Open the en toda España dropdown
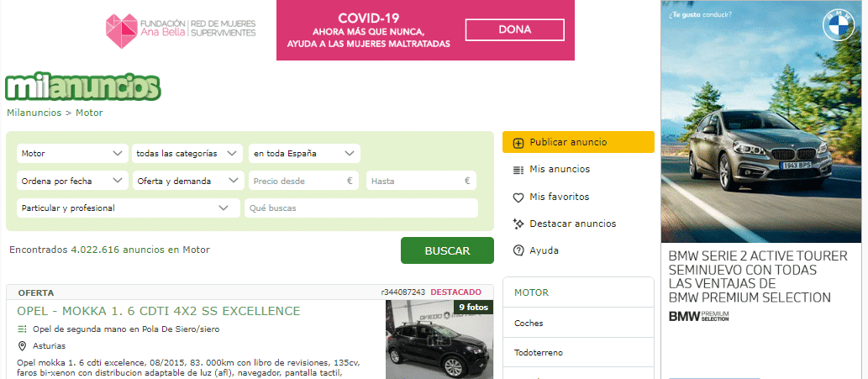868x379 pixels. (304, 153)
